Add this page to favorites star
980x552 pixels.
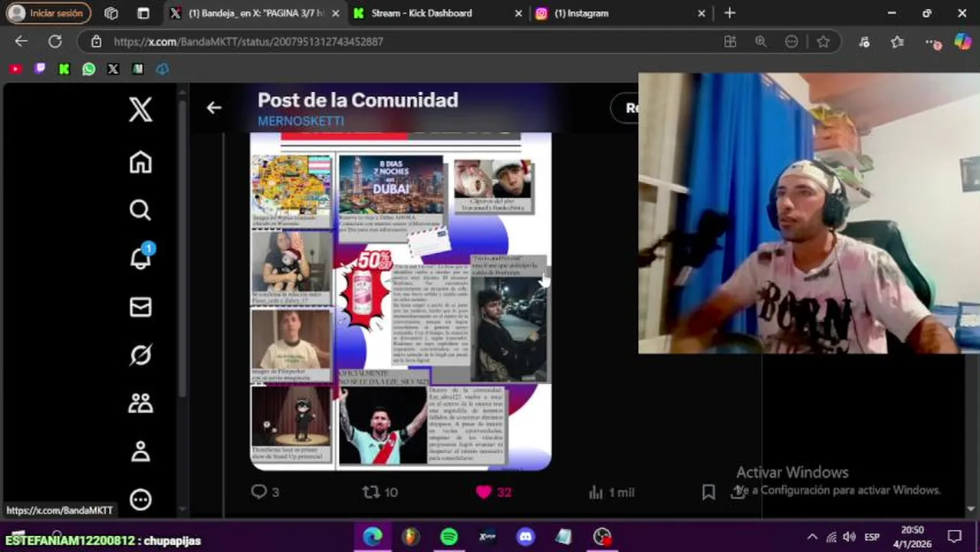pyautogui.click(x=823, y=41)
